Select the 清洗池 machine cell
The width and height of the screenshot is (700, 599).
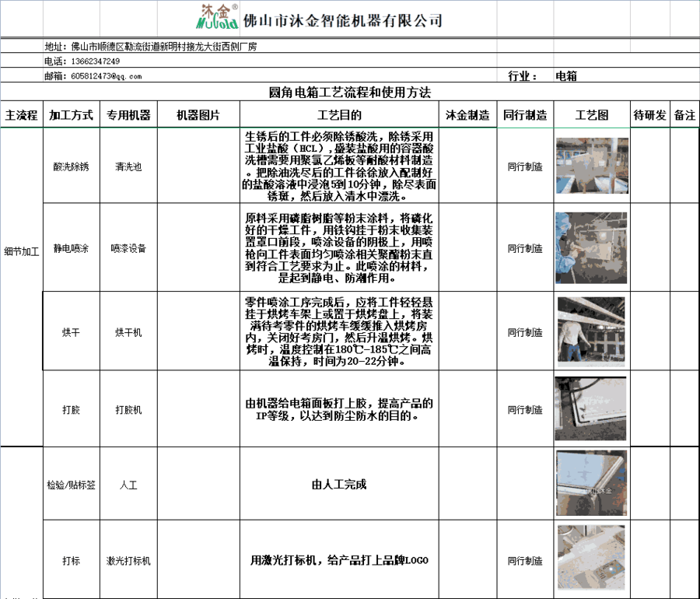[128, 166]
